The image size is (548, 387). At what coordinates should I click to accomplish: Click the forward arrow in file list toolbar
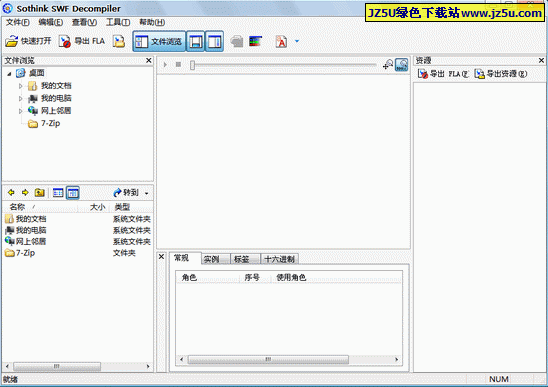pyautogui.click(x=25, y=193)
